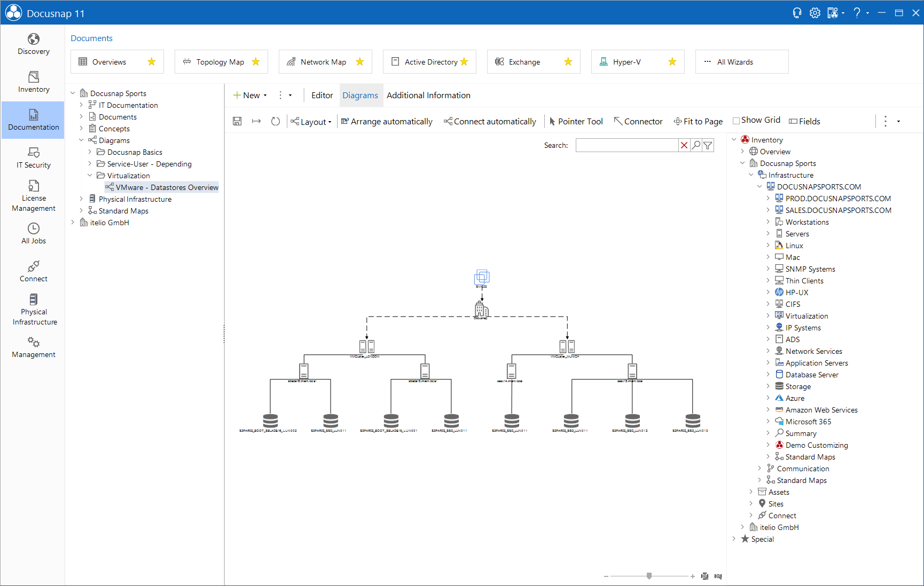The height and width of the screenshot is (586, 924).
Task: Enable the Show Grid checkbox
Action: pyautogui.click(x=736, y=121)
